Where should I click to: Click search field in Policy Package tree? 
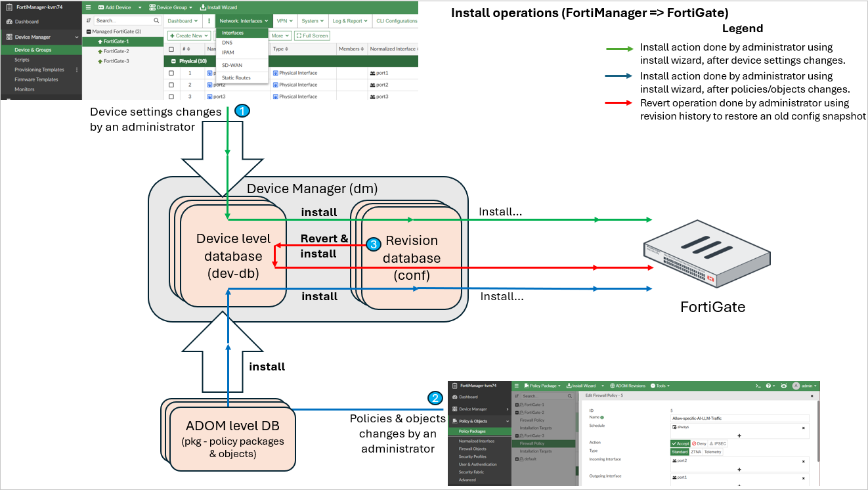pyautogui.click(x=546, y=396)
